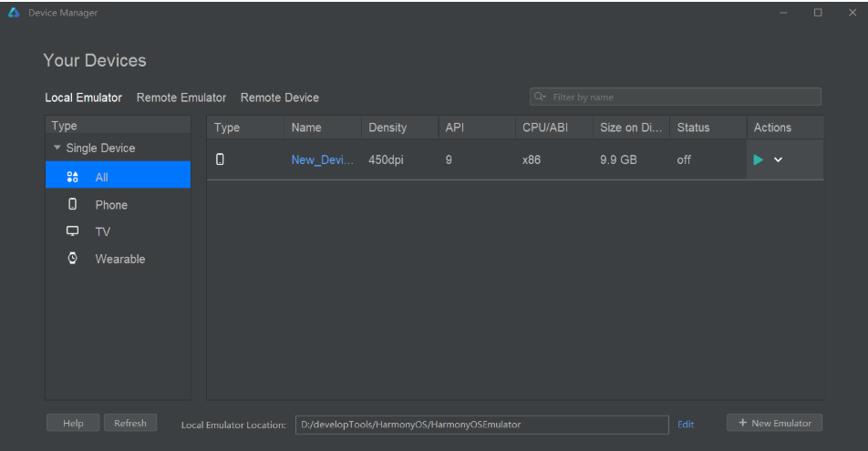The width and height of the screenshot is (868, 451).
Task: Pick the Wearable watch icon
Action: [73, 259]
